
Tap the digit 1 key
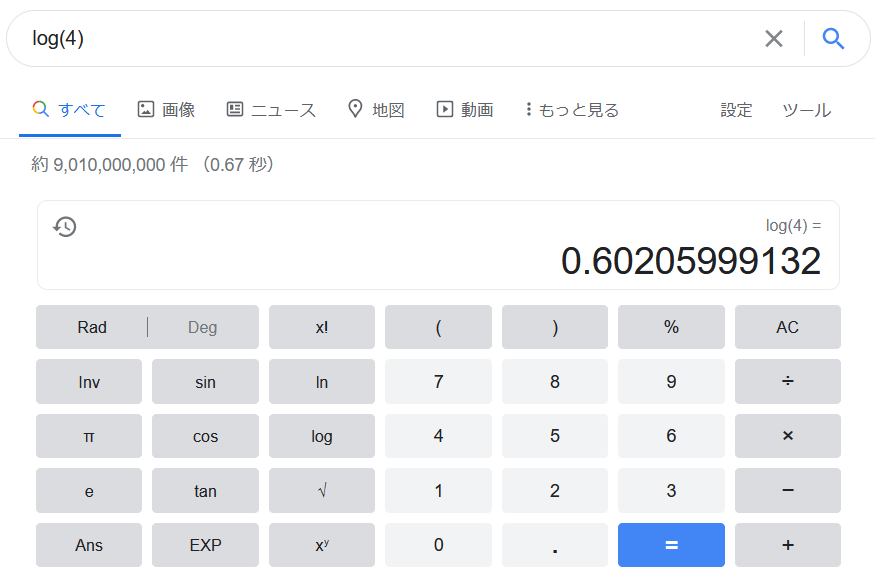point(438,491)
